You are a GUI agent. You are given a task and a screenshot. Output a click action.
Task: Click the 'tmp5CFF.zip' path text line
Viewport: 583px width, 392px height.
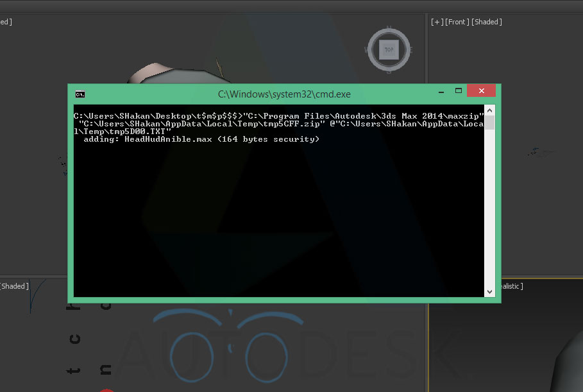(281, 124)
